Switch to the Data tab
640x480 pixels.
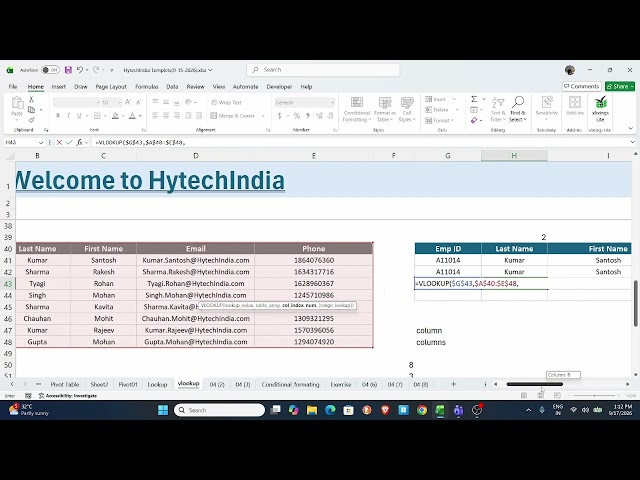(172, 87)
